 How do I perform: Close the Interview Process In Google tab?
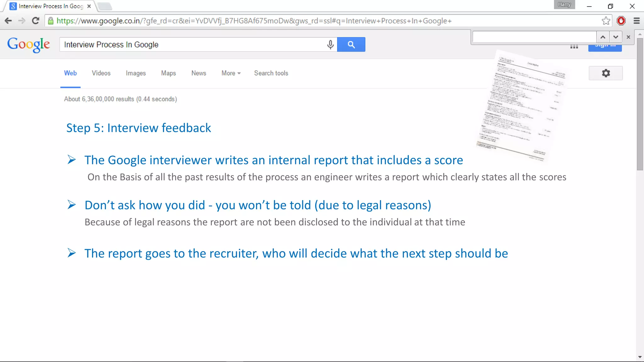click(x=89, y=6)
